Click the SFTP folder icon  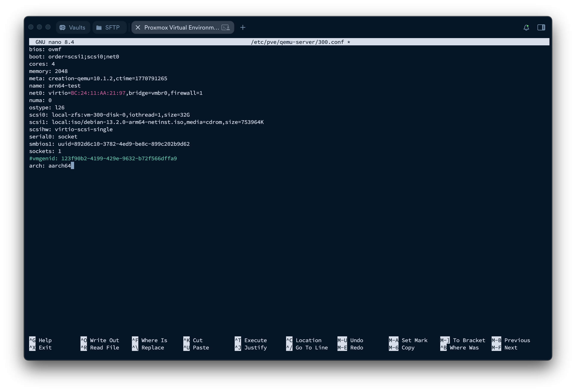[x=99, y=27]
